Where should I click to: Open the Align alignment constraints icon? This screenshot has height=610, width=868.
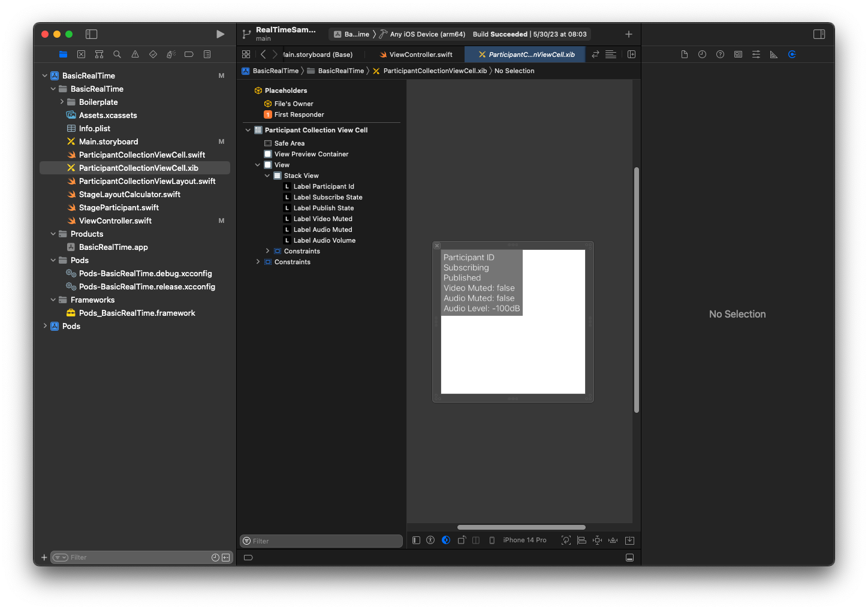(581, 540)
